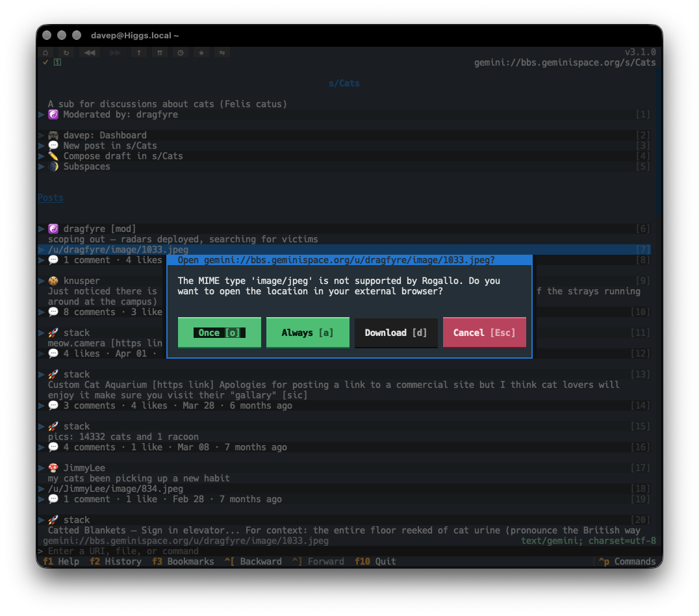Click the Home icon in the toolbar
The width and height of the screenshot is (699, 616).
click(45, 53)
